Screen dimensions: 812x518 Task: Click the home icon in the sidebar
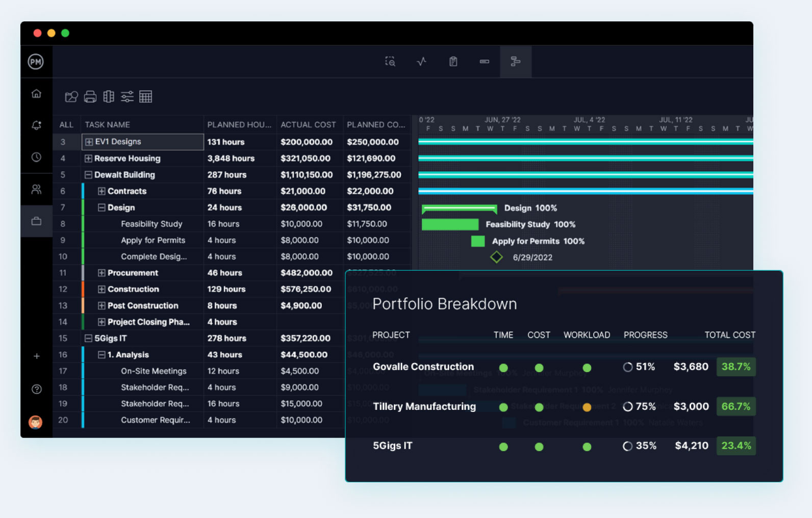coord(36,93)
